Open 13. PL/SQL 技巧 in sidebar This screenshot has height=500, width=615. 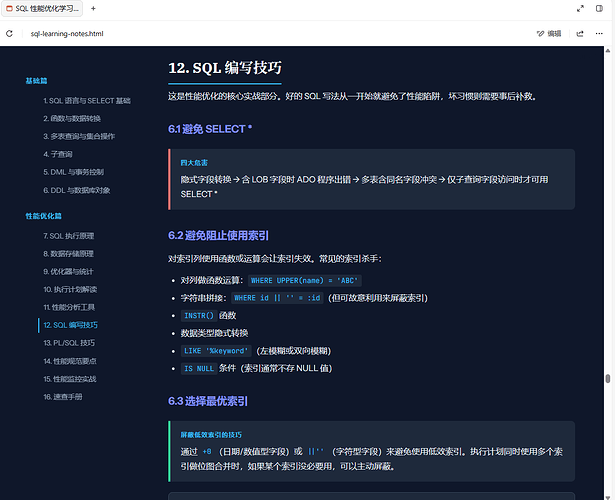pos(69,343)
